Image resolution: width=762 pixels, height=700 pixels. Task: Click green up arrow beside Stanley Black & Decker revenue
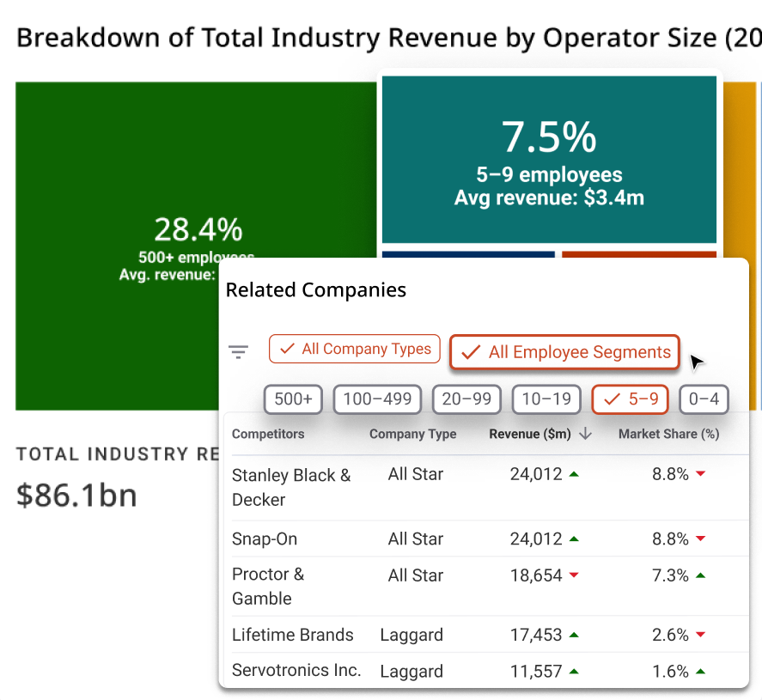coord(574,474)
